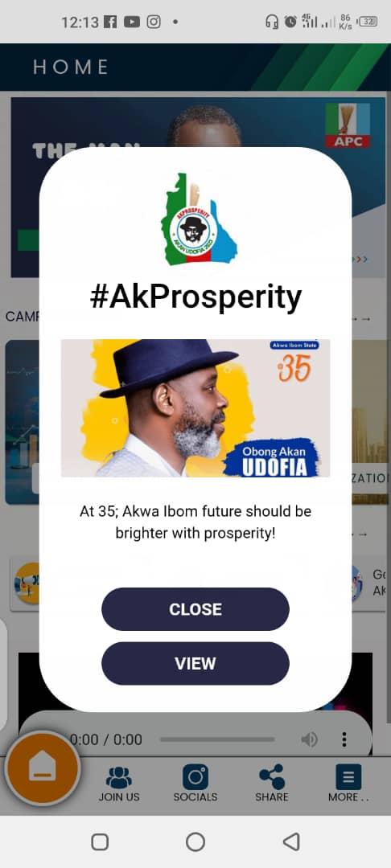Tap the Share icon
391x868 pixels.
click(x=271, y=776)
